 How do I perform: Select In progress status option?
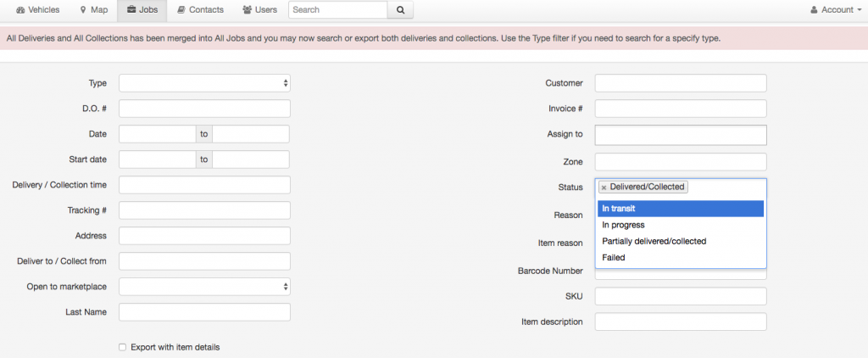point(681,225)
